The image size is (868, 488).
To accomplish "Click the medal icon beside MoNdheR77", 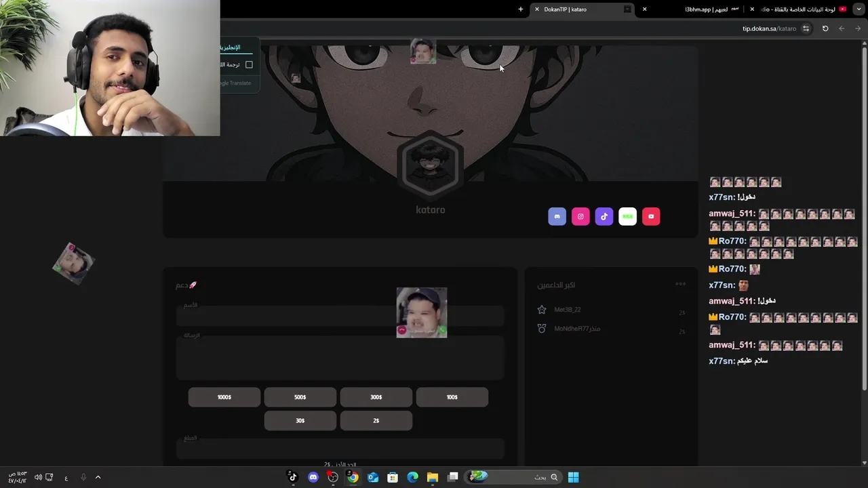I will coord(541,329).
